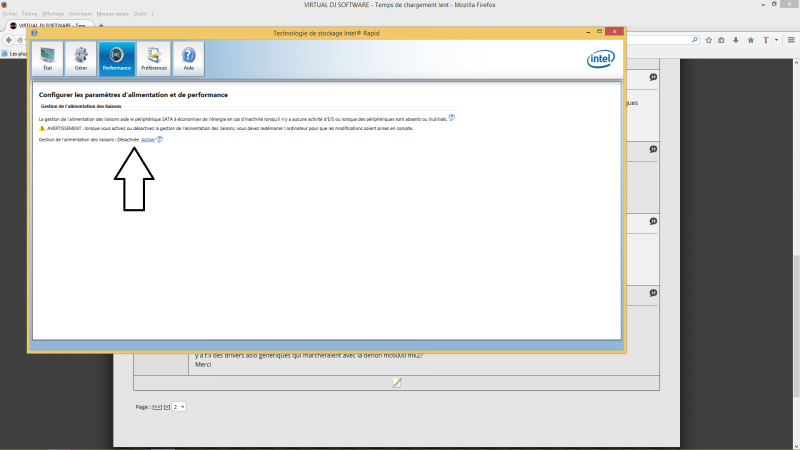Open Firefox Historique menu

pos(80,14)
